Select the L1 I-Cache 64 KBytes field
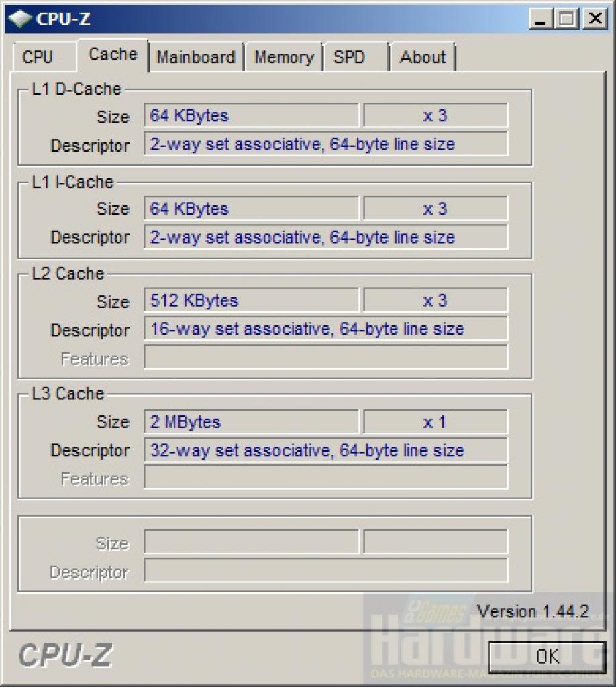 pos(251,209)
